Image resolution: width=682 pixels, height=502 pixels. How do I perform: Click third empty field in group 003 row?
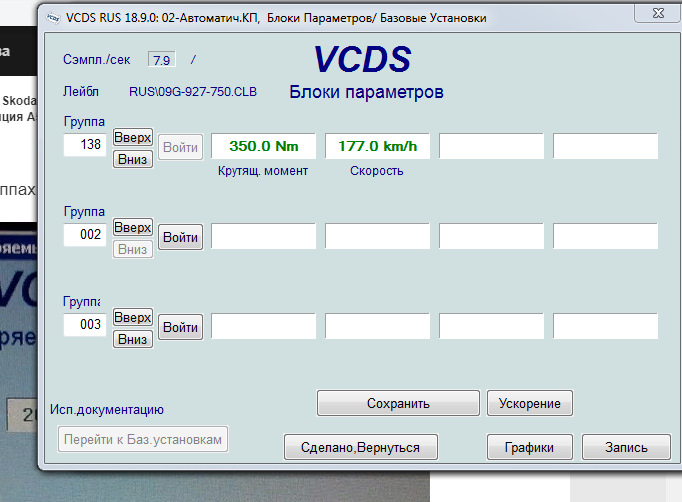pos(491,326)
